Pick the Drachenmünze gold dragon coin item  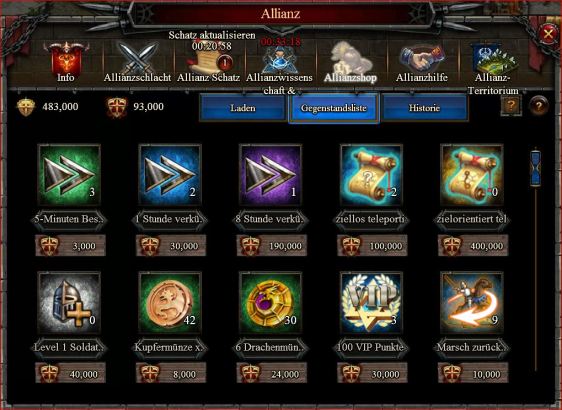[271, 302]
